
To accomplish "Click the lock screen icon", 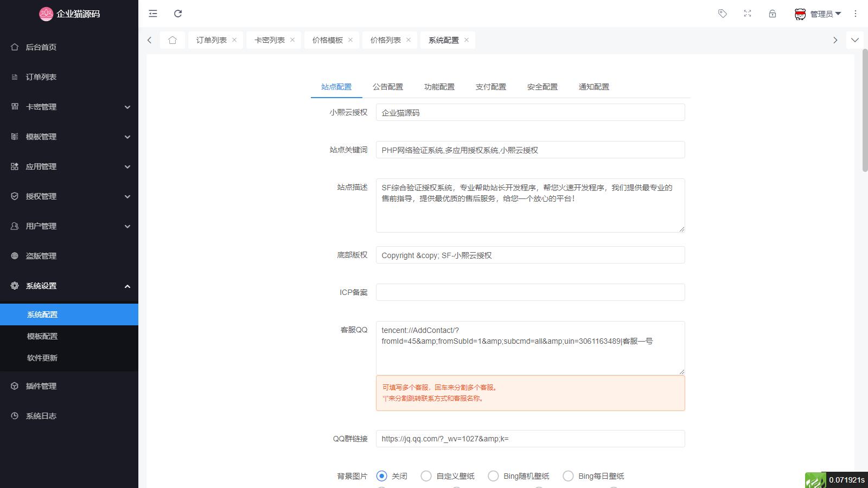I will click(x=773, y=14).
